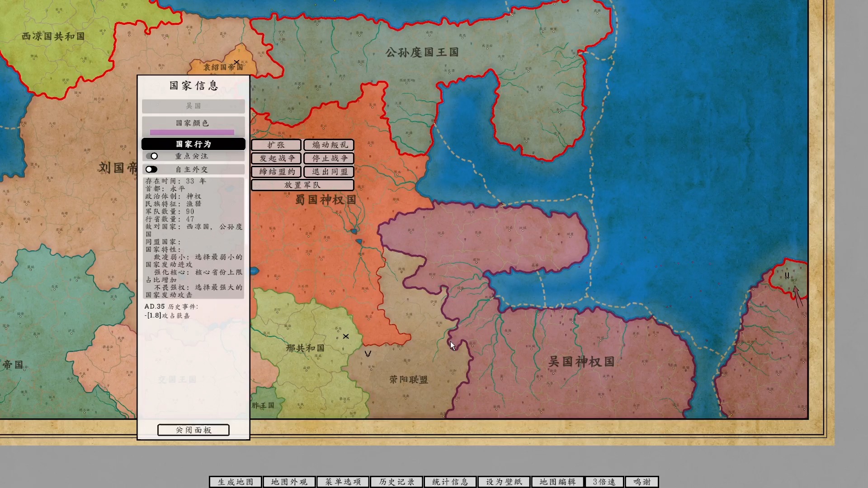Open 地图外观 map appearance options
Screen dimensions: 868x488
click(288, 482)
